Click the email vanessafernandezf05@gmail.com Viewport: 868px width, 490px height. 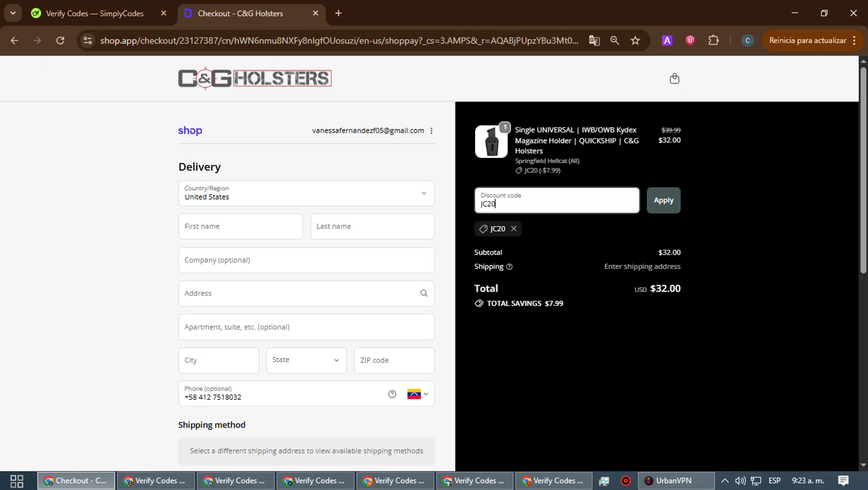click(x=368, y=131)
